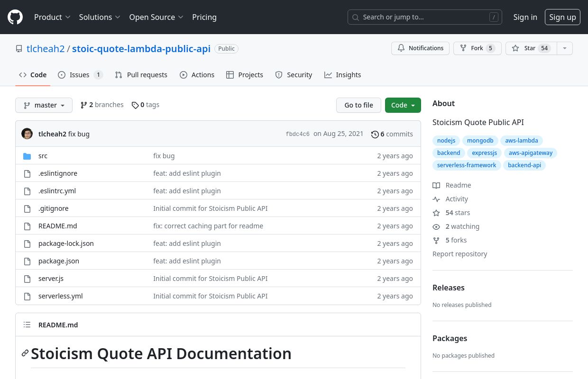Click the package-lock.json file icon

click(x=27, y=244)
